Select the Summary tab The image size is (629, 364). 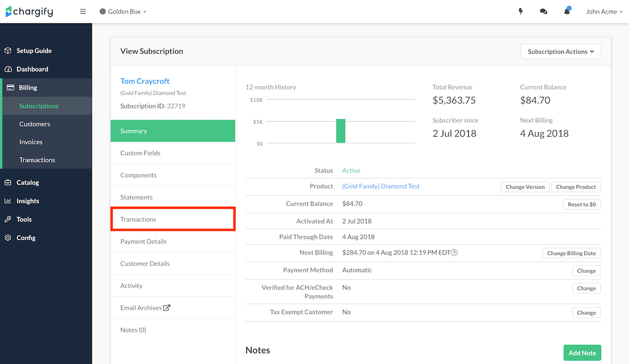(x=173, y=131)
